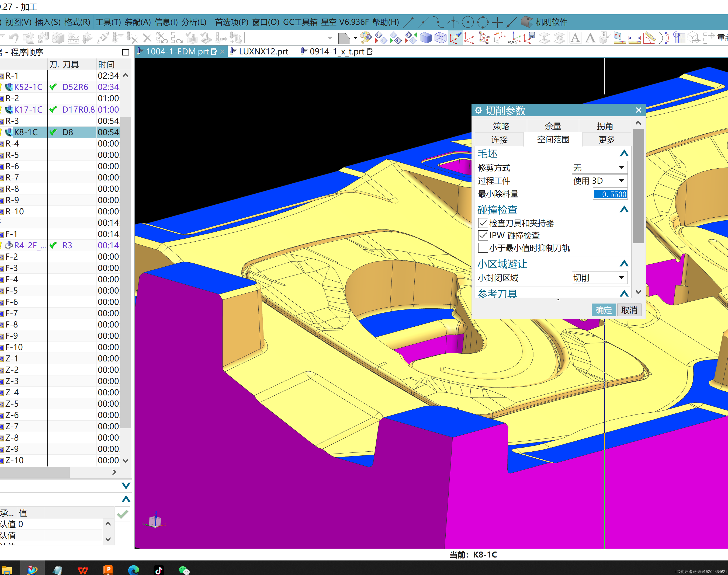Click the 取消 button
The image size is (728, 575).
point(629,310)
